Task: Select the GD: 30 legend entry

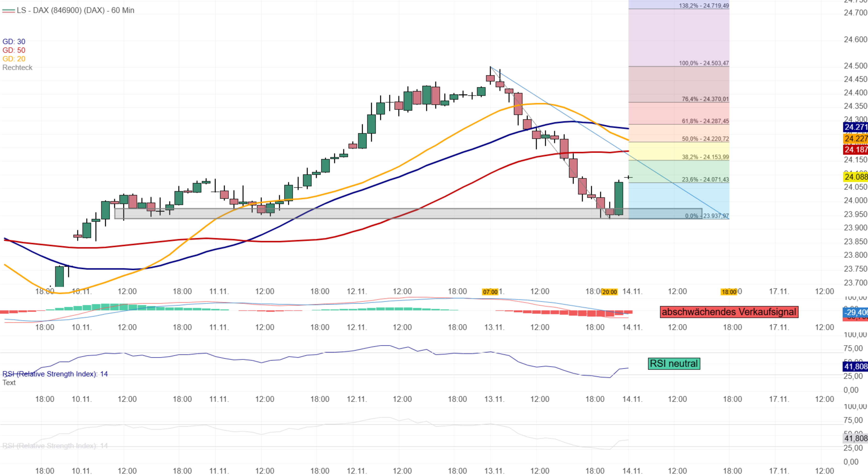Action: pyautogui.click(x=14, y=41)
